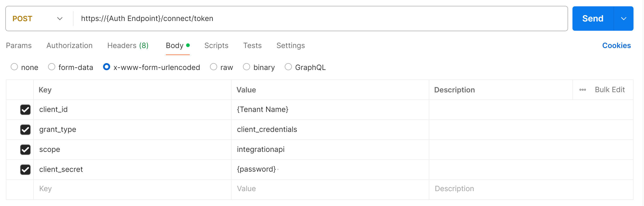
Task: Toggle the client_secret row checkbox
Action: click(x=25, y=169)
